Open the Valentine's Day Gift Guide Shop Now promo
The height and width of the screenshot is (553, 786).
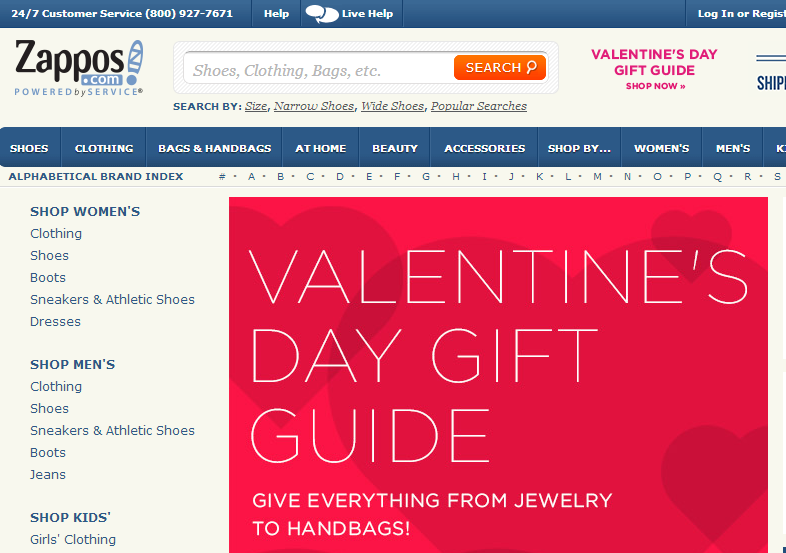coord(655,86)
